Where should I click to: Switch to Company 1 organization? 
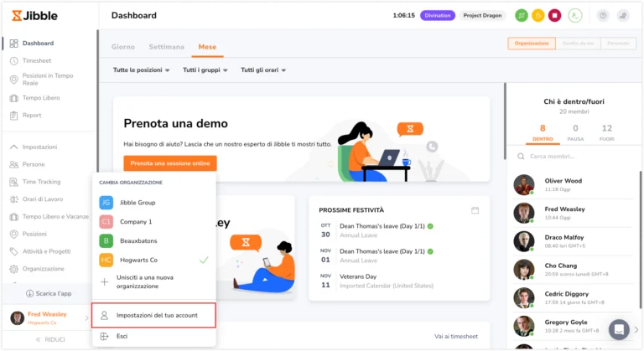(x=153, y=222)
